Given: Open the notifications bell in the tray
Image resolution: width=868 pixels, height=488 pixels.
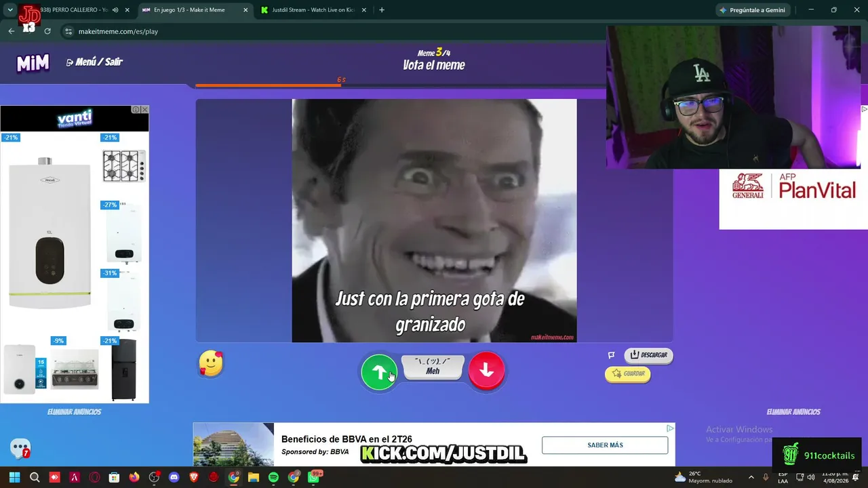Looking at the screenshot, I should coord(856,477).
